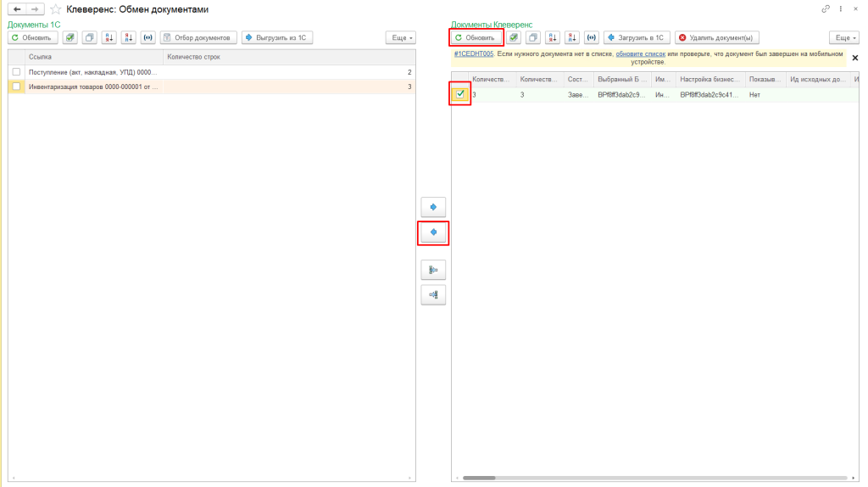Mark the favorite star next to the title

[x=56, y=8]
